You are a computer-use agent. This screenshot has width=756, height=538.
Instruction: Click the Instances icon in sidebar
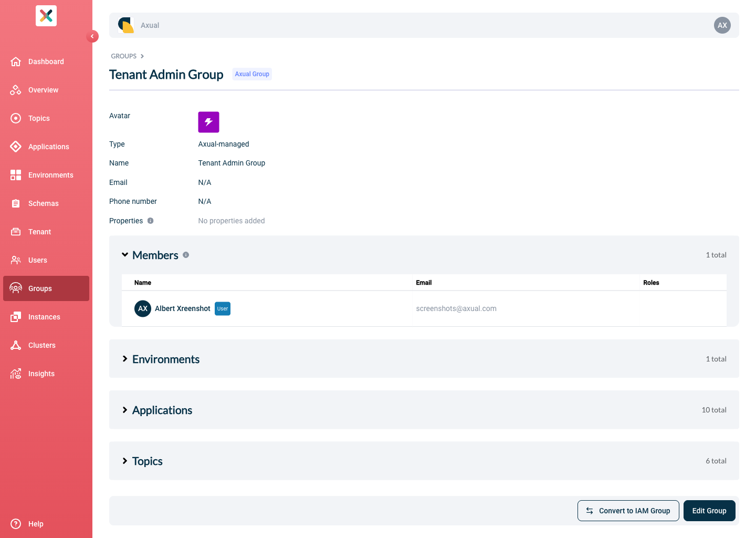pos(16,317)
